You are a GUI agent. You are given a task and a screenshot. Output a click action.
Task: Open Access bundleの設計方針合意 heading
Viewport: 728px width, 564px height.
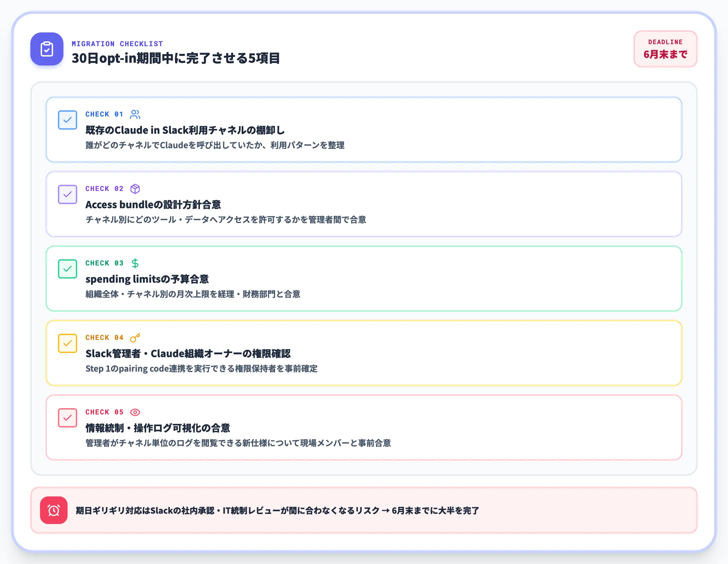153,204
